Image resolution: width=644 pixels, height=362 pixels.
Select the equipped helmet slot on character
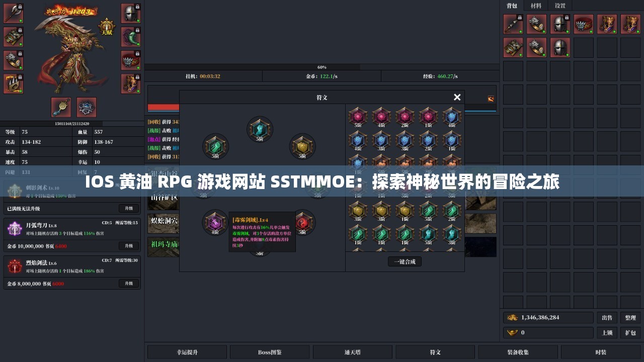(131, 13)
